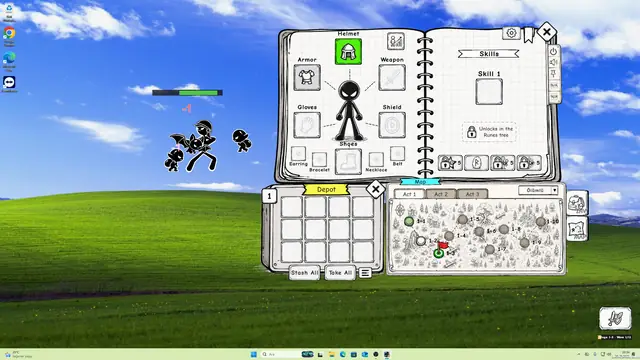
Task: Open Google Chrome desktop shortcut
Action: [x=9, y=33]
